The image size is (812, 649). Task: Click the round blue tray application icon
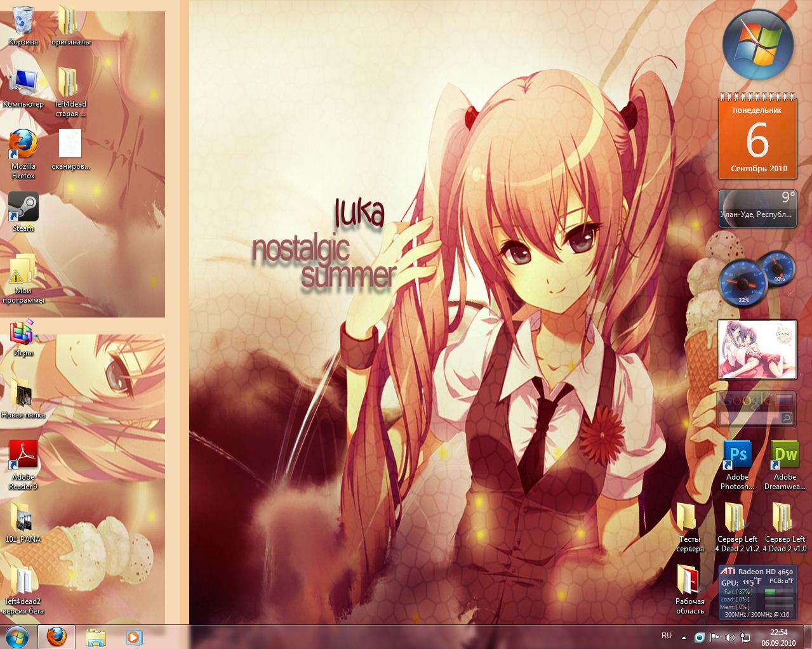699,637
